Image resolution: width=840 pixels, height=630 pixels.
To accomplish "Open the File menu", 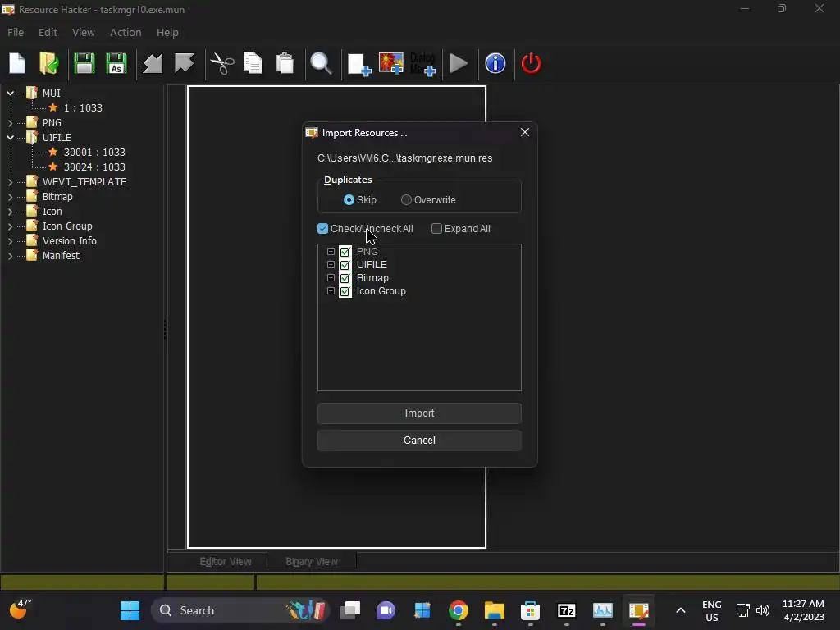I will pos(16,32).
